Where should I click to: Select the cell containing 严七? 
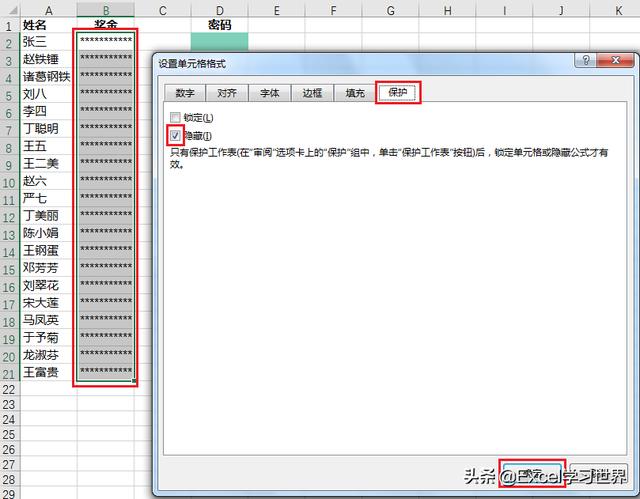click(49, 199)
